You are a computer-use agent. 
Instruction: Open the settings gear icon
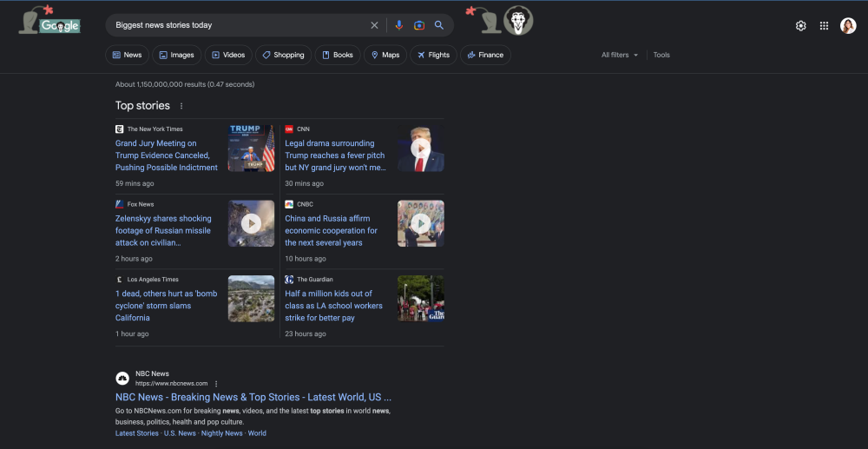(x=801, y=26)
